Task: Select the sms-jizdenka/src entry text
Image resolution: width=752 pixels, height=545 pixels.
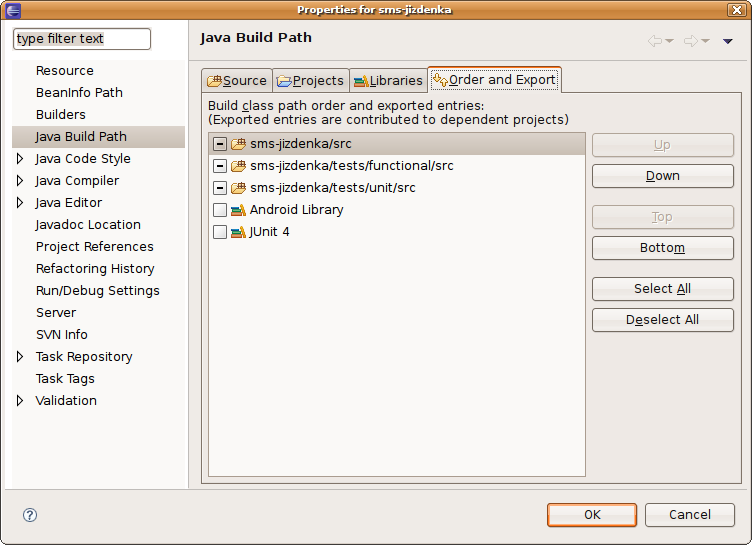Action: point(301,144)
